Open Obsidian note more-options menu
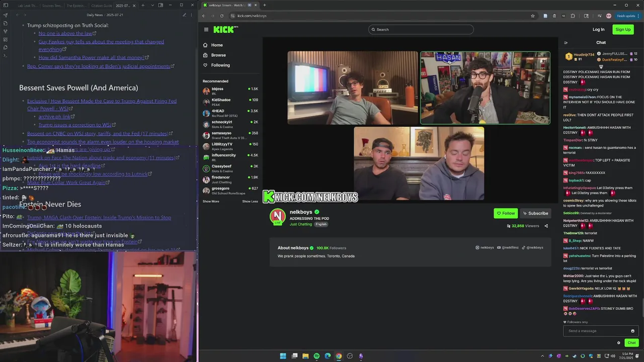 tap(192, 15)
